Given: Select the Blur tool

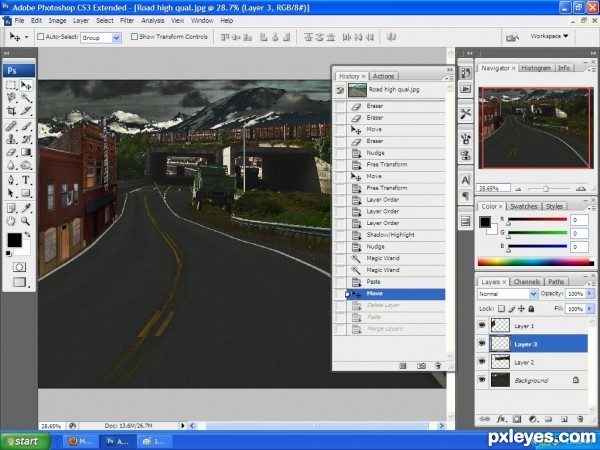Looking at the screenshot, I should (11, 165).
